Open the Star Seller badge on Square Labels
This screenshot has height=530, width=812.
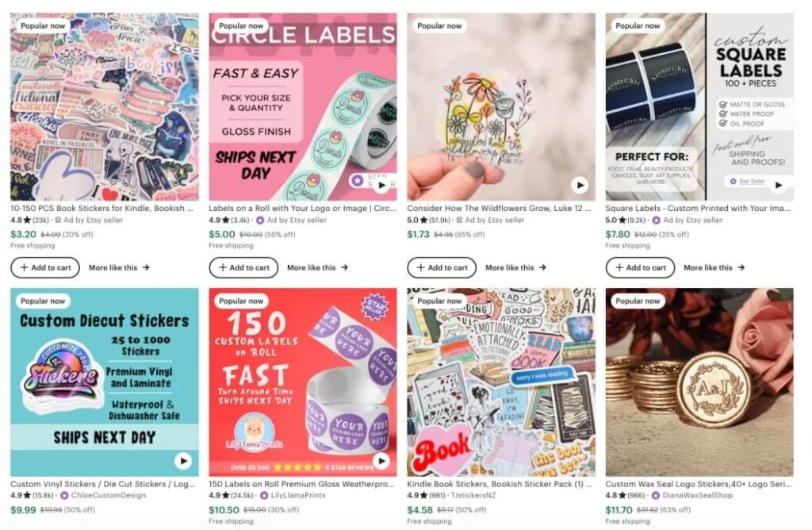[747, 182]
